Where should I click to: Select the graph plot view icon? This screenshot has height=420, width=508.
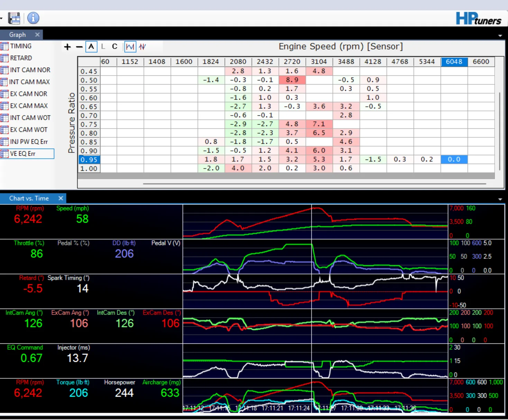(x=130, y=47)
